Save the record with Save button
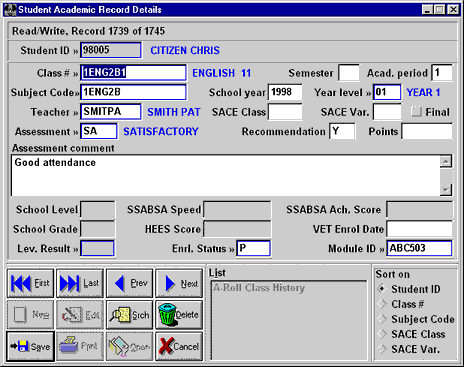Viewport: 464px width, 367px height. pyautogui.click(x=30, y=346)
